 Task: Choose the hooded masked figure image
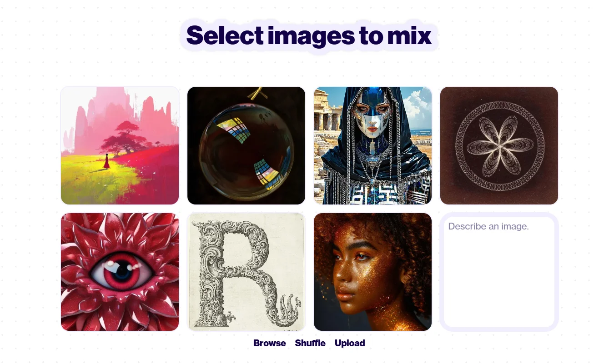click(x=373, y=145)
